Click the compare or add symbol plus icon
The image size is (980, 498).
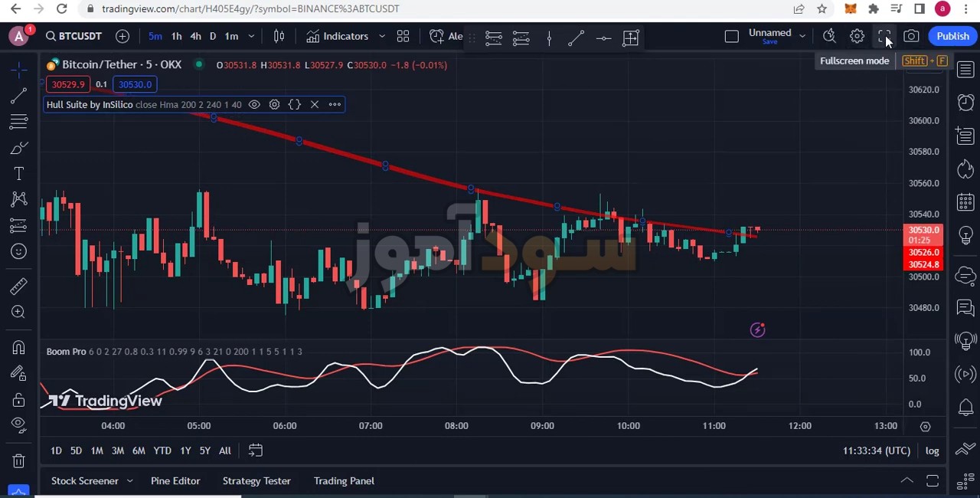point(122,36)
